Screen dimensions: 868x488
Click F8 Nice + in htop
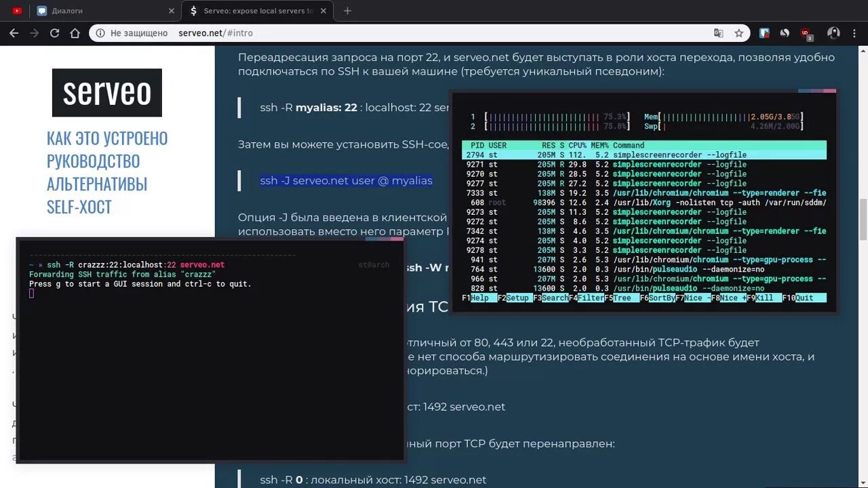pos(729,298)
